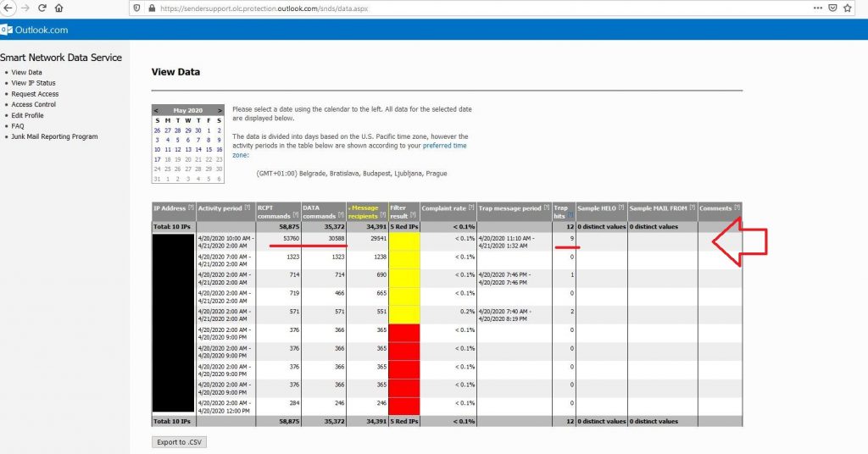
Task: Open help icon beside IP Address header
Action: [x=191, y=208]
